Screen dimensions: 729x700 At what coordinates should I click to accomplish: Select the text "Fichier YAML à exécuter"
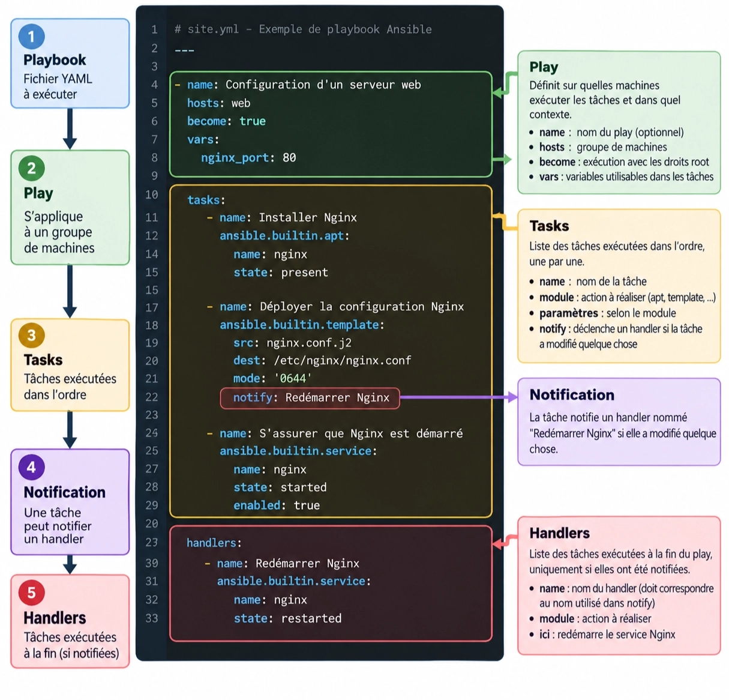[58, 86]
